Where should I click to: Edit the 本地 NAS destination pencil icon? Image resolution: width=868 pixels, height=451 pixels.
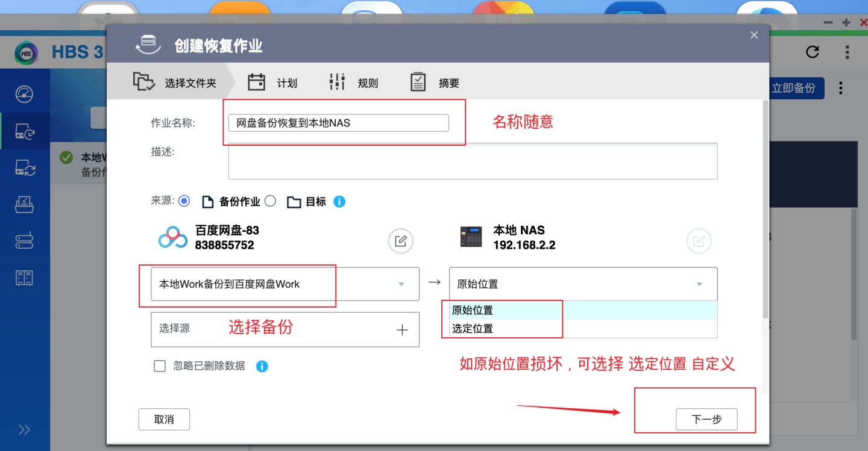coord(699,240)
